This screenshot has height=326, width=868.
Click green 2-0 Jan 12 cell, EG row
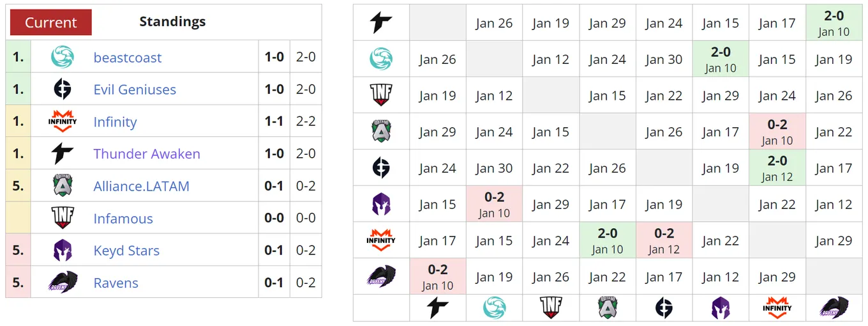[777, 168]
